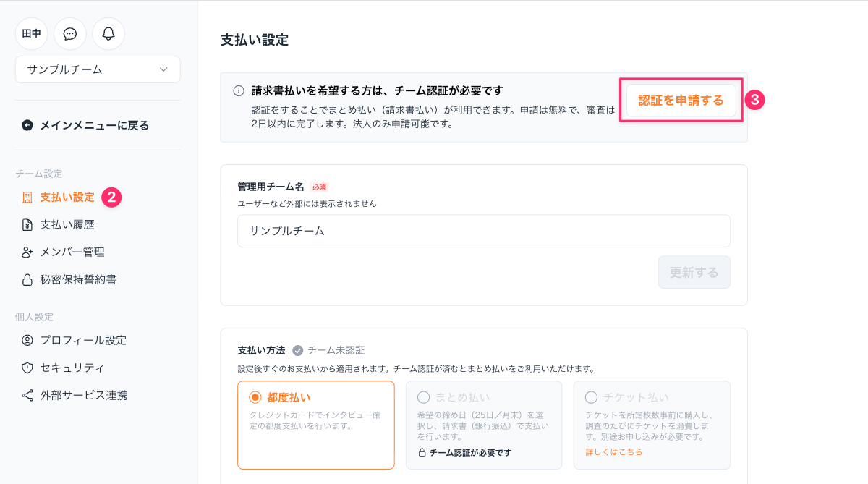This screenshot has width=868, height=484.
Task: Click the 田中 user avatar
Action: [32, 34]
